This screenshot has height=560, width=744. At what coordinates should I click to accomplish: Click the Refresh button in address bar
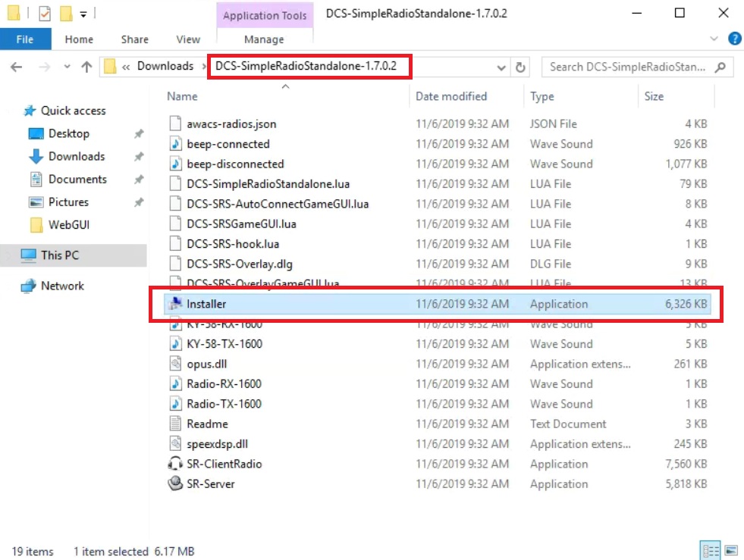(520, 67)
